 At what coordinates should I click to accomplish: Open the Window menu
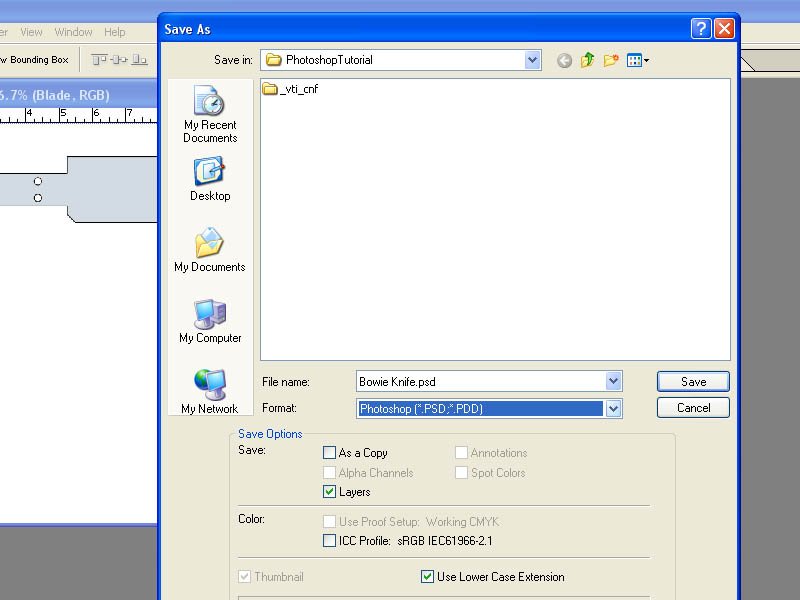click(73, 32)
